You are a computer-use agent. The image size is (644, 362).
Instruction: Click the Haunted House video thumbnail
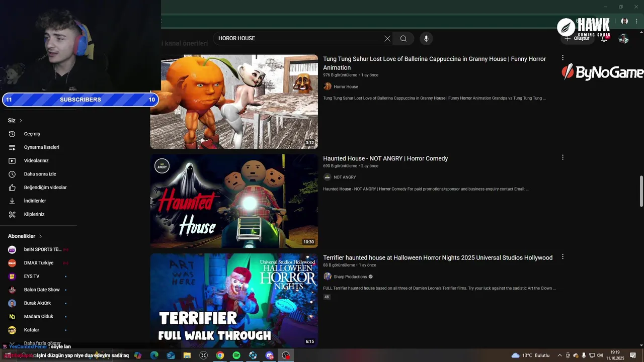click(234, 201)
